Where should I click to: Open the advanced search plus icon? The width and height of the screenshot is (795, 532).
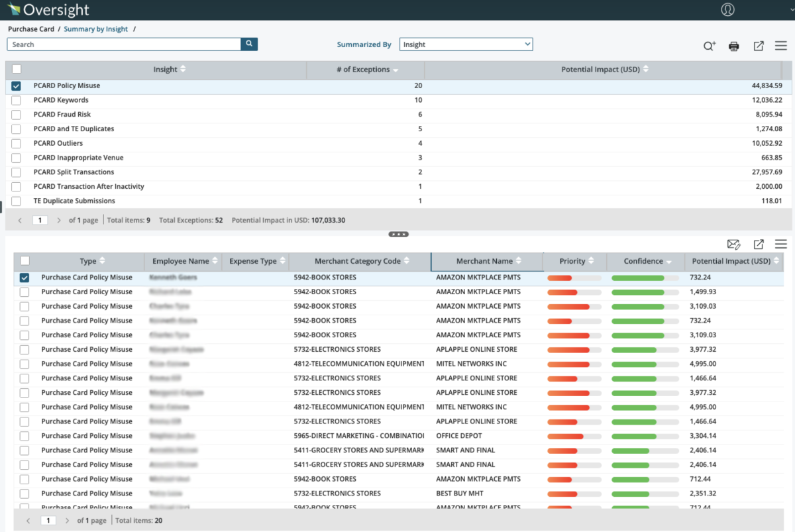[x=710, y=46]
